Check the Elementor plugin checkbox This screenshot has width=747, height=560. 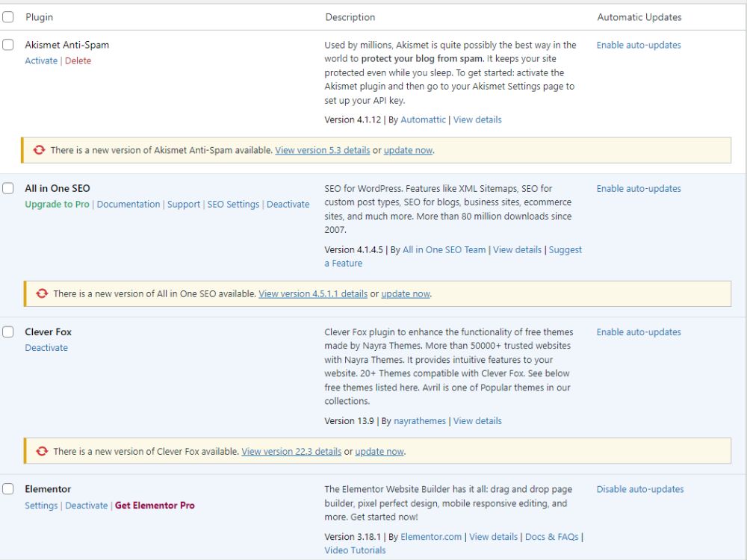point(8,489)
